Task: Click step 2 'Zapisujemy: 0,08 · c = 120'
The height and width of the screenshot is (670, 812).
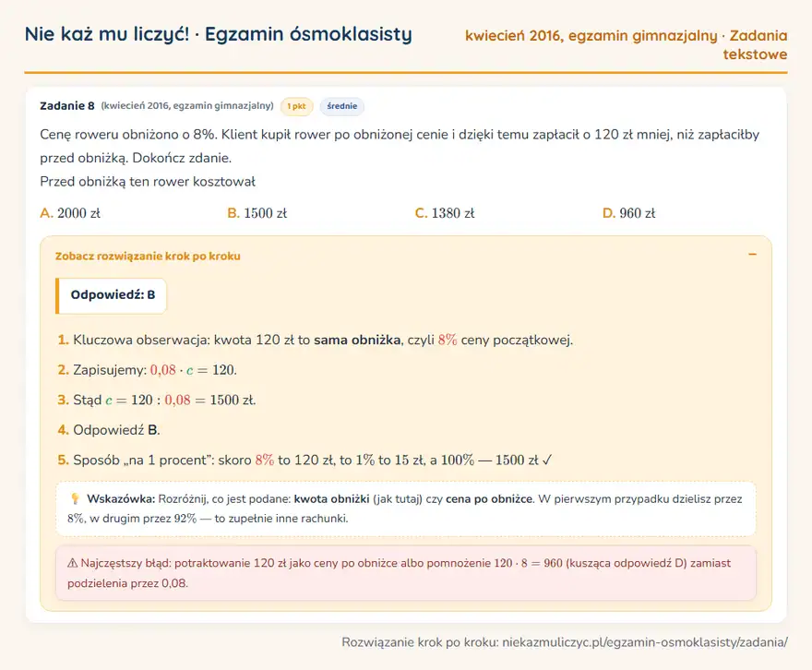Action: point(147,370)
